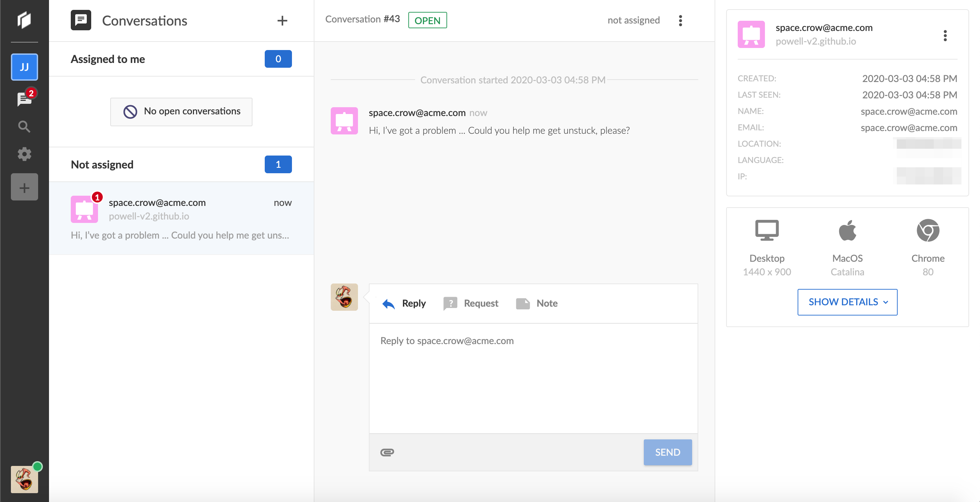The image size is (980, 502).
Task: Open space.crow@acme.com conversation in list
Action: pyautogui.click(x=181, y=218)
